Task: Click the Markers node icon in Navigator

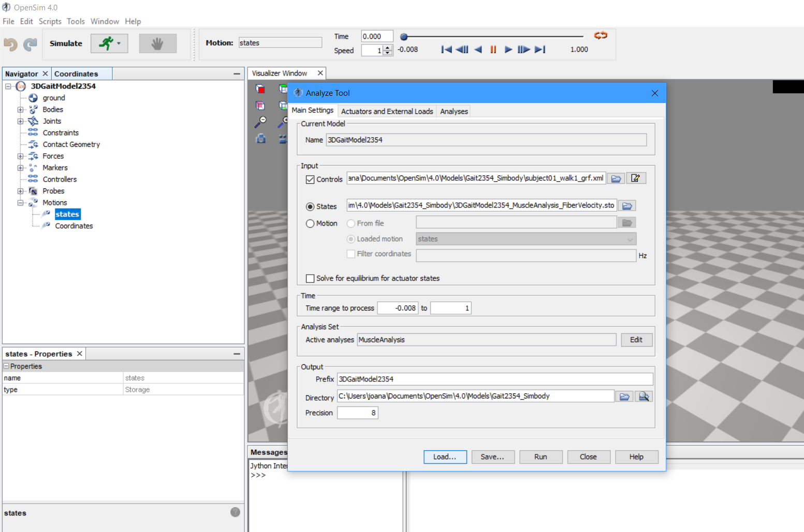Action: [x=33, y=168]
